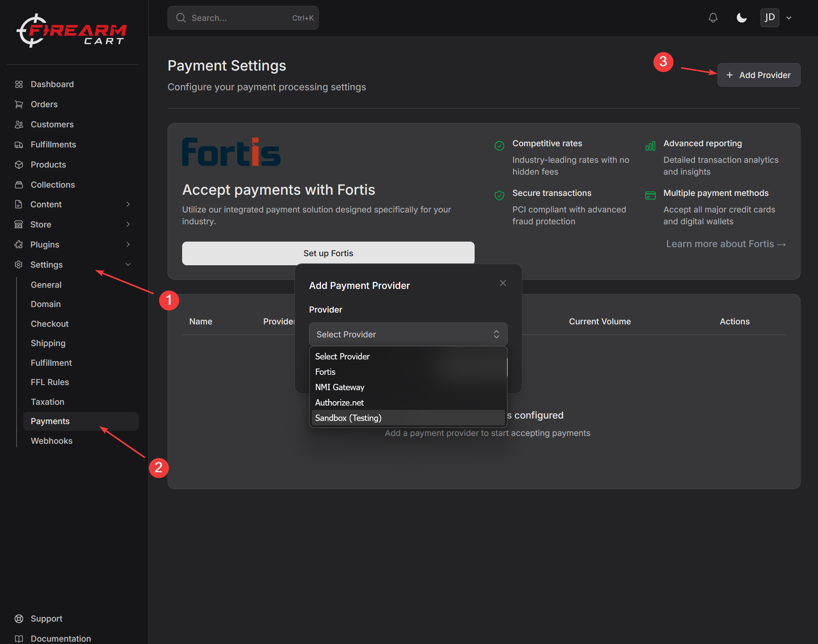Click the Orders cart icon
The width and height of the screenshot is (818, 644).
(x=19, y=104)
